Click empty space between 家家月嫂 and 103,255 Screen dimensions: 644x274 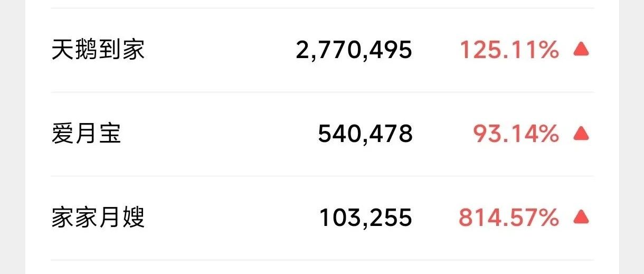(x=232, y=218)
